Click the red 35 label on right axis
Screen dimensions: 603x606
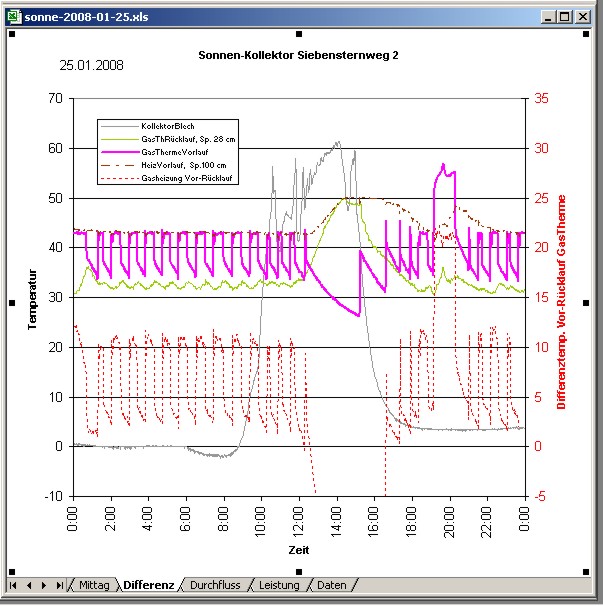click(542, 98)
